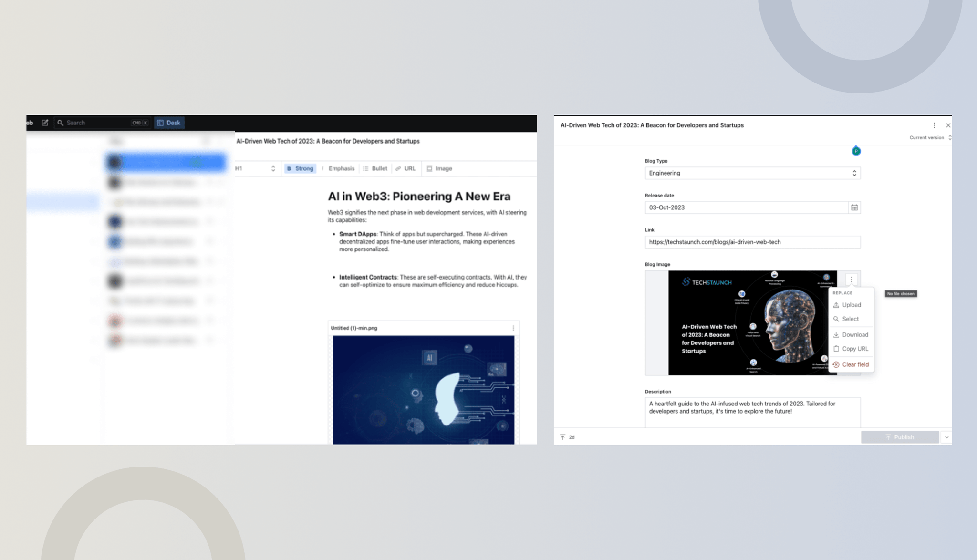Add a URL link from toolbar

click(x=405, y=168)
